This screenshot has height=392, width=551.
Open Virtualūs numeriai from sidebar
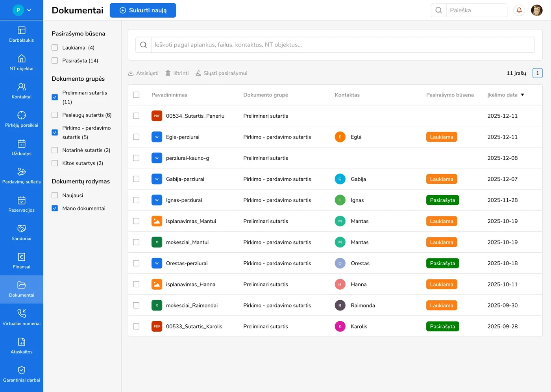tap(22, 318)
